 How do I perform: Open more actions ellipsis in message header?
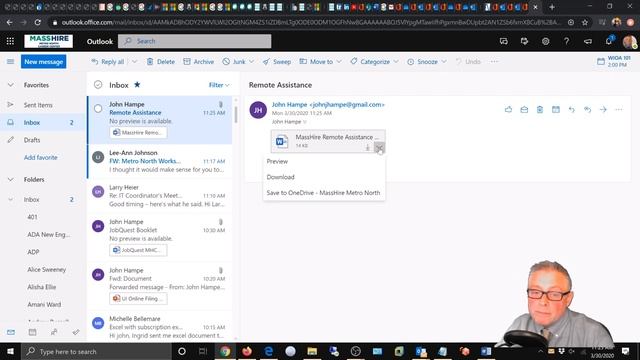tap(619, 109)
